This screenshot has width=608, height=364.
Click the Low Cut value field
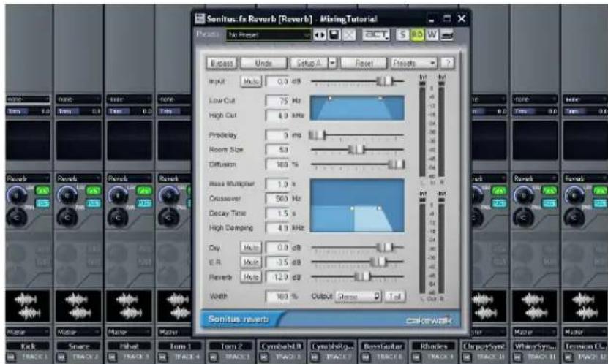(x=277, y=101)
